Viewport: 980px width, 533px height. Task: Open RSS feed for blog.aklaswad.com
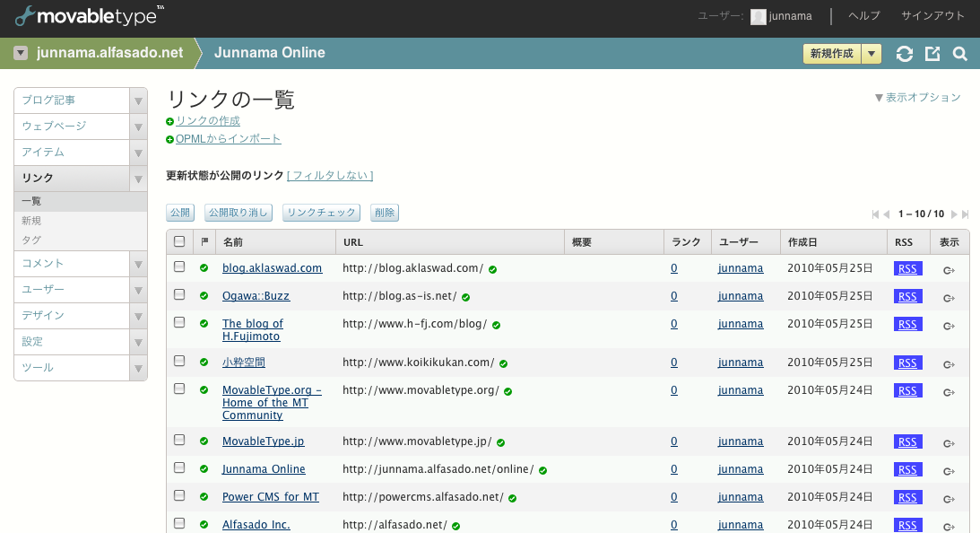(x=907, y=269)
